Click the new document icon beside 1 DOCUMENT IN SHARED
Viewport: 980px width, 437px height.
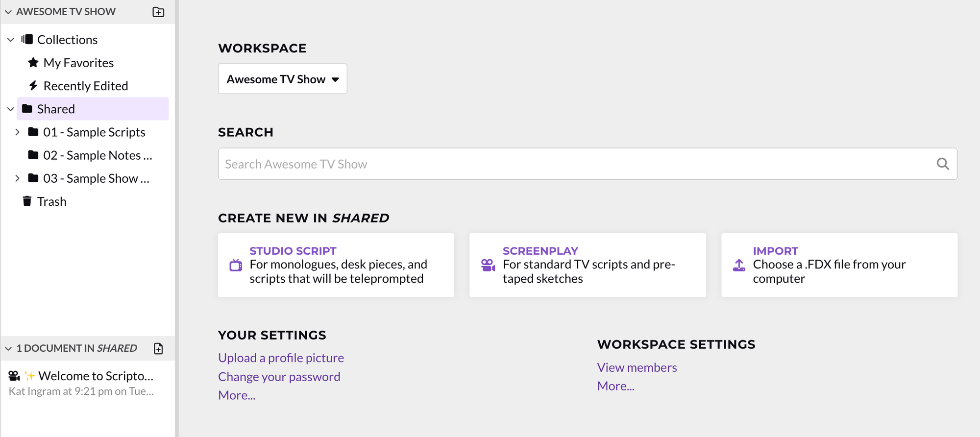tap(158, 348)
